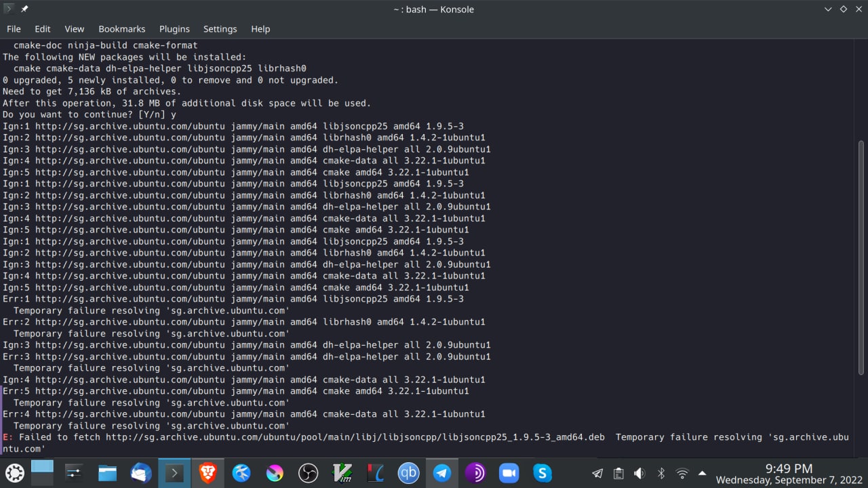
Task: Open the audio volume tray control
Action: 639,473
